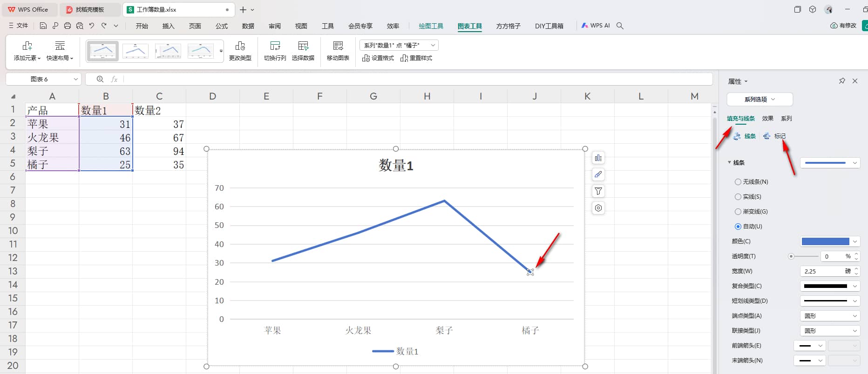Open Print Preview icon
The height and width of the screenshot is (374, 868).
pyautogui.click(x=80, y=26)
